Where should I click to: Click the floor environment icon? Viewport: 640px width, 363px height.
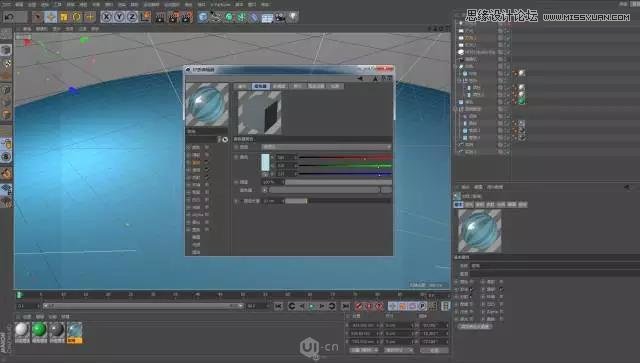tap(267, 18)
